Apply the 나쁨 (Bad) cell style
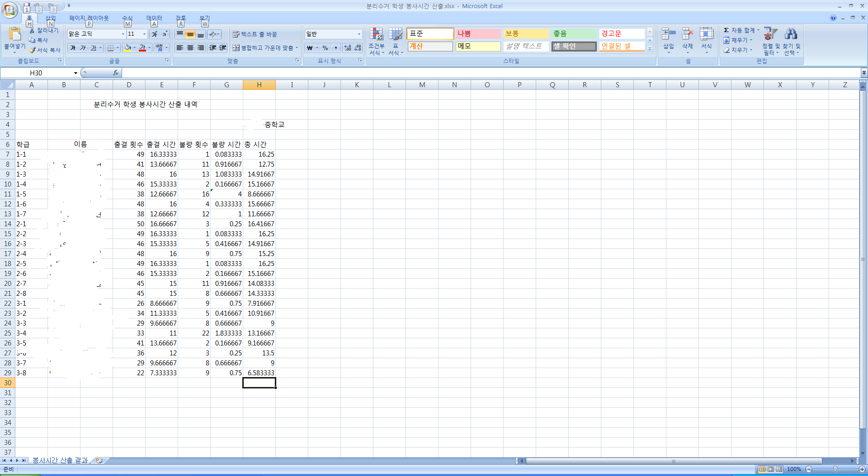The height and width of the screenshot is (476, 868). (x=478, y=34)
